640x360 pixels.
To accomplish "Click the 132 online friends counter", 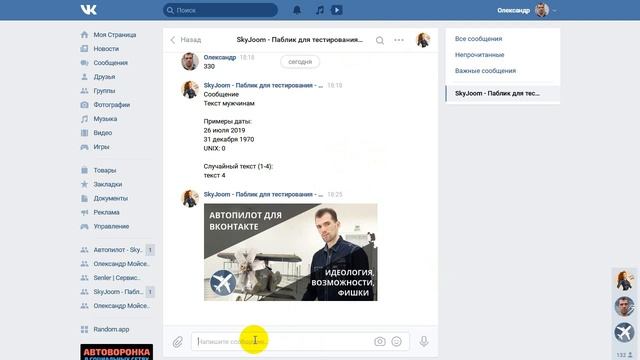I will (x=624, y=355).
